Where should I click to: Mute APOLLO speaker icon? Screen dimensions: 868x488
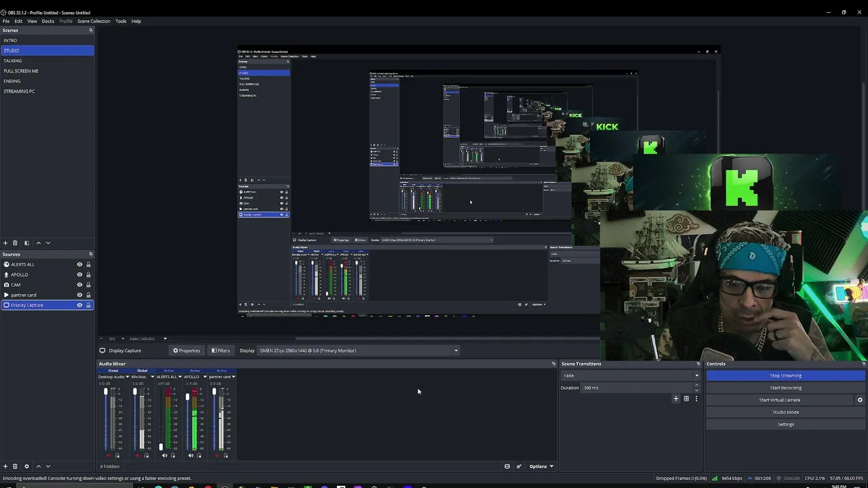(x=191, y=455)
